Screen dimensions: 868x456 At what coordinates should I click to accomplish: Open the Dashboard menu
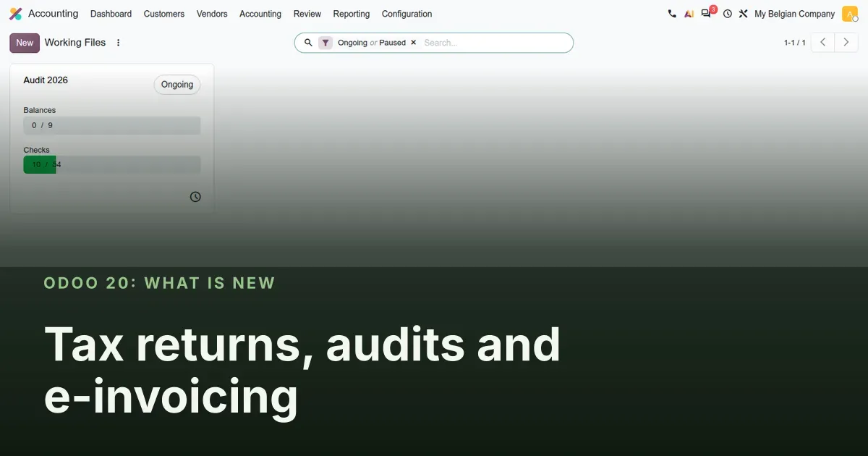(111, 14)
